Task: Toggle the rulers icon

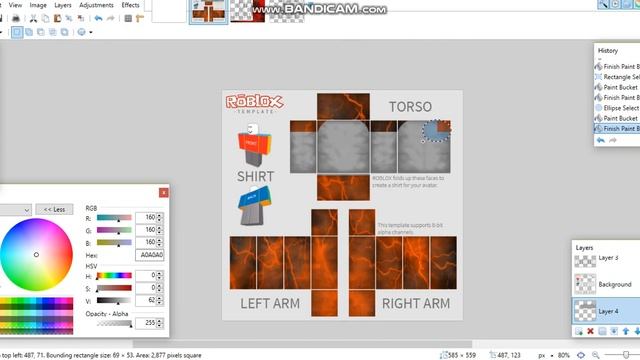Action: coord(140,18)
